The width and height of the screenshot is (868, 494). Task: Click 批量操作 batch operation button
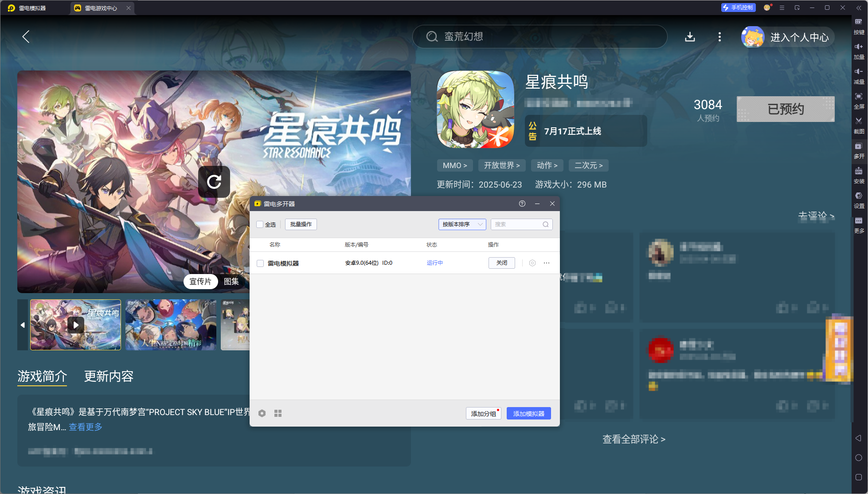[x=301, y=224]
